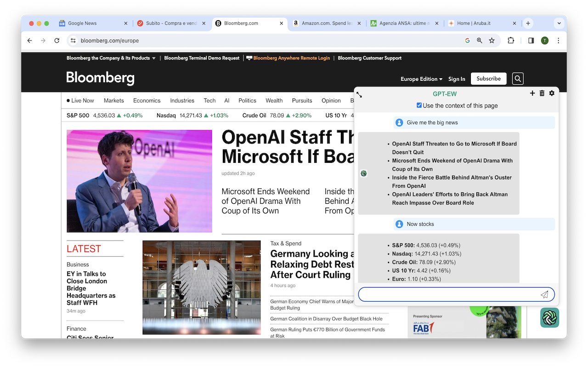Close the Bloomberg.com tab

pyautogui.click(x=282, y=23)
